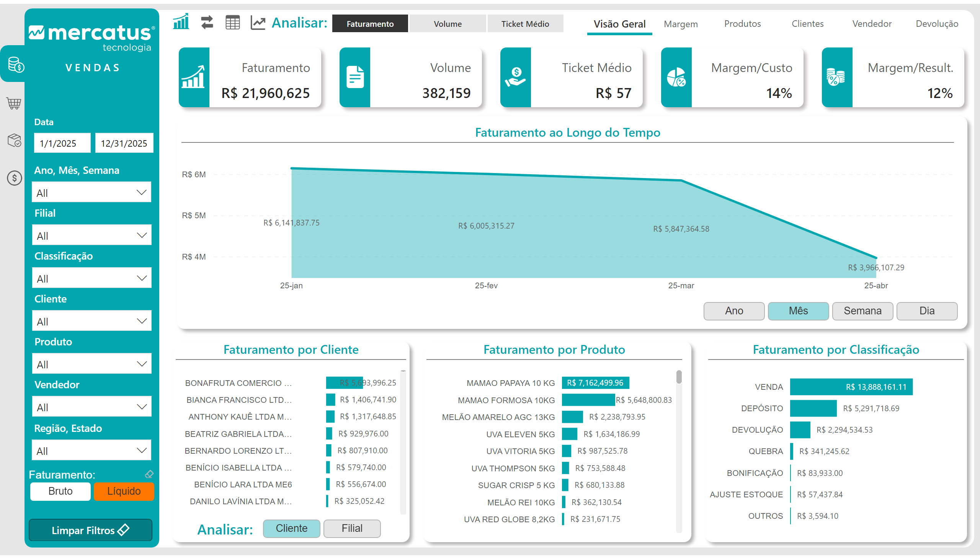
Task: Click the line chart trend icon
Action: tap(258, 23)
